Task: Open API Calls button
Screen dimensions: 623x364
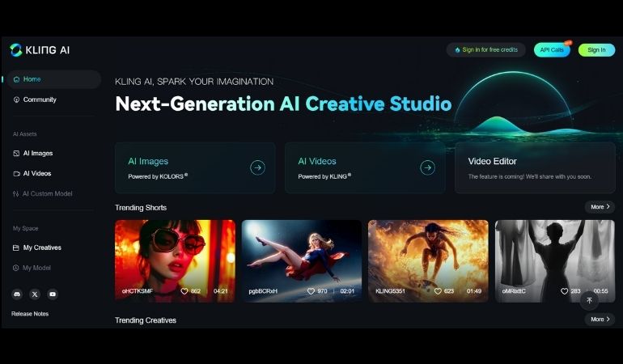Action: point(552,49)
